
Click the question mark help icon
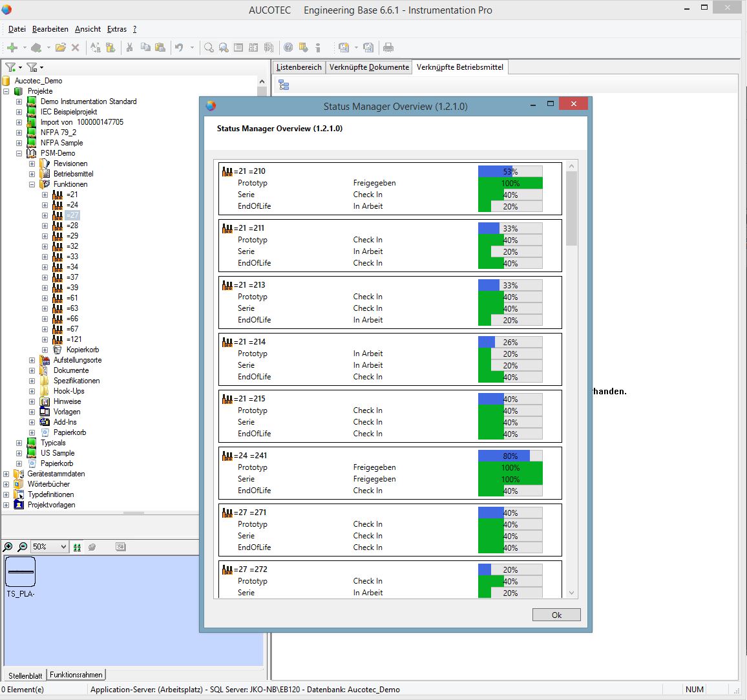coord(288,48)
